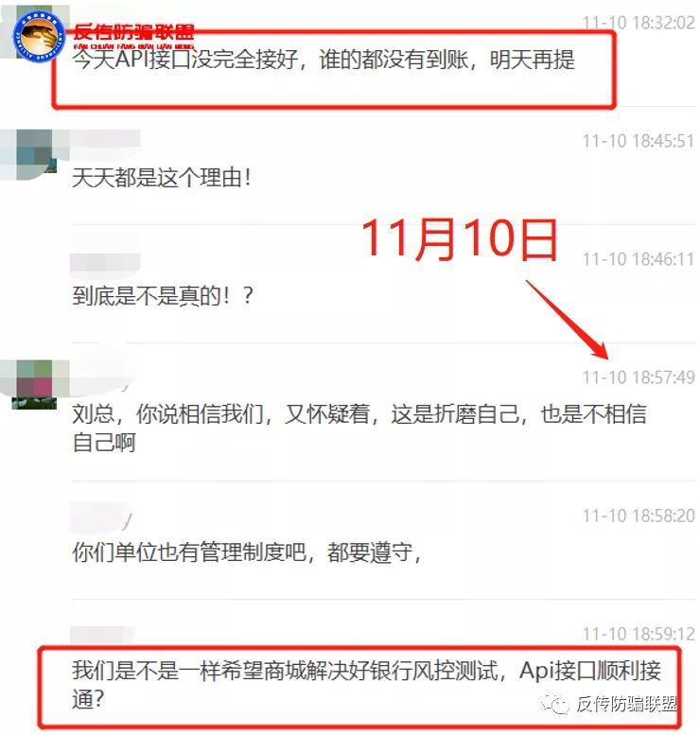This screenshot has width=700, height=735.
Task: Select the message 今天API接口没完全接好
Action: pos(324,60)
